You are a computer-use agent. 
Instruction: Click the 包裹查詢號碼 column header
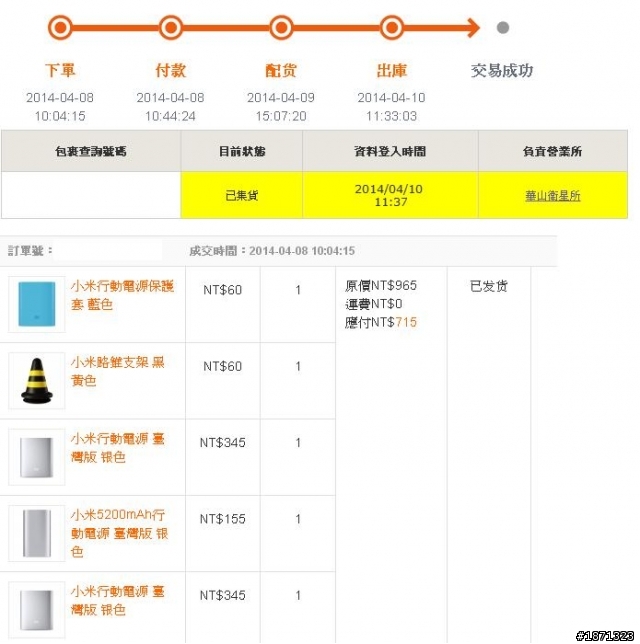[x=91, y=151]
